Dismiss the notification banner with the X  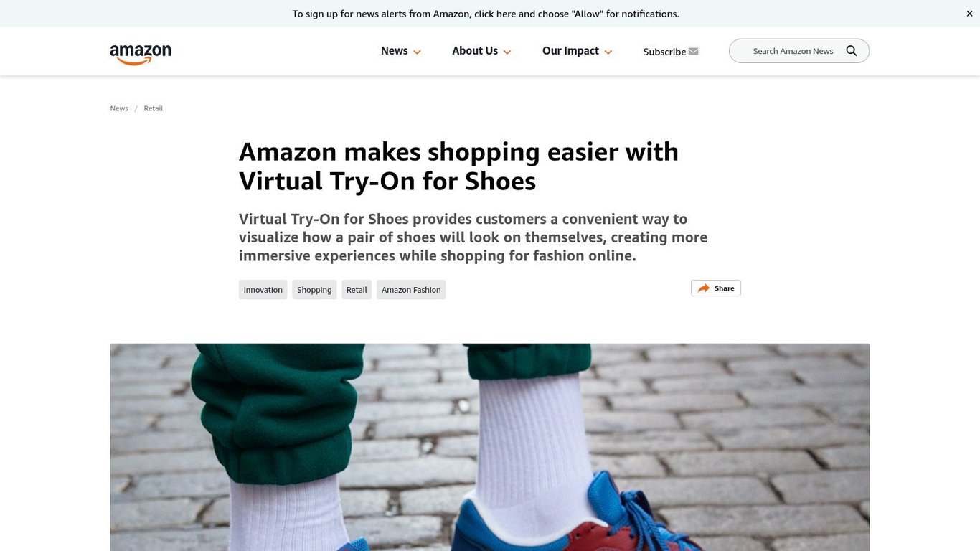(969, 14)
